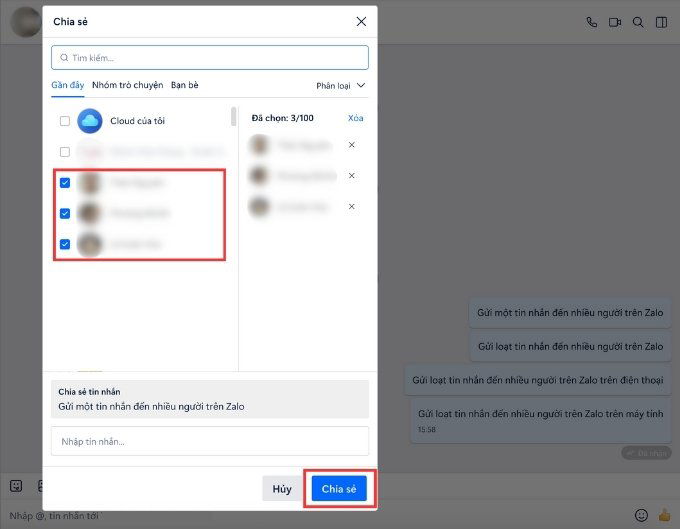
Task: Switch to Nhóm trò chuyện tab
Action: click(128, 86)
